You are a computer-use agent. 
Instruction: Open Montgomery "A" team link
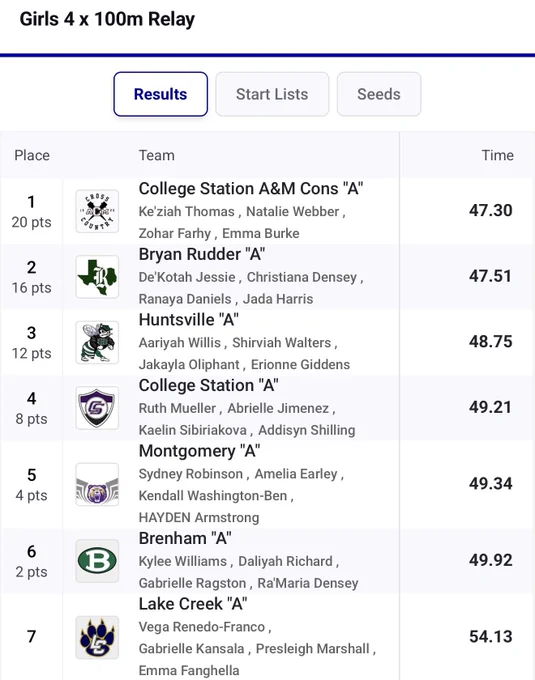click(199, 451)
